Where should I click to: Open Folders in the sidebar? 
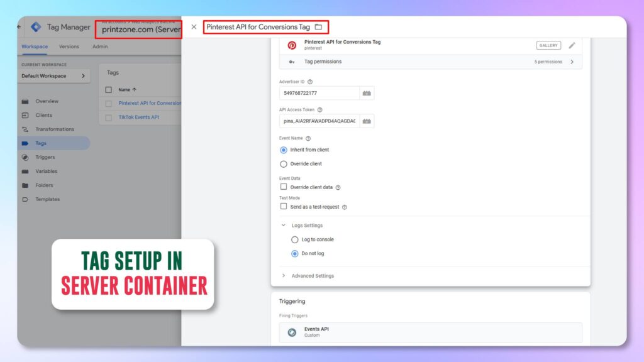(44, 185)
